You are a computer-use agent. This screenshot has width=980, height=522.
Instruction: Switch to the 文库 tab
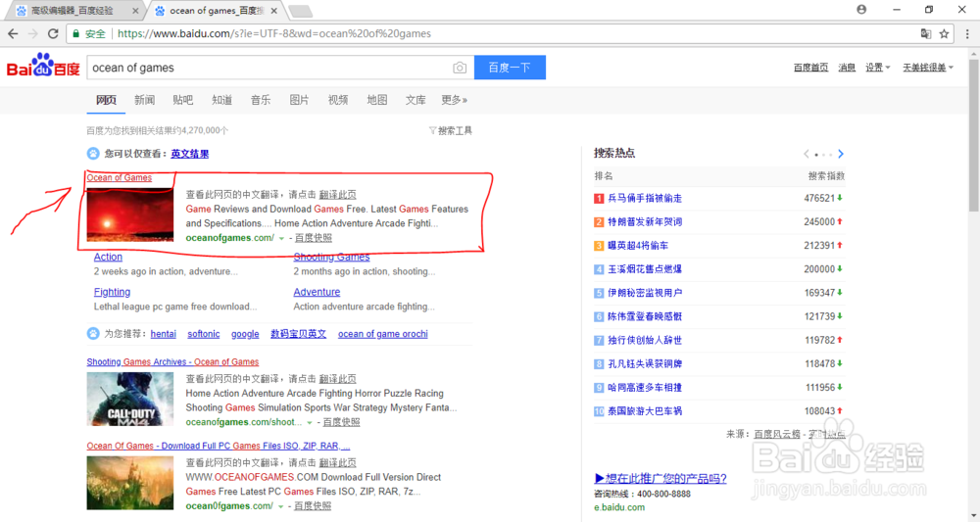416,100
